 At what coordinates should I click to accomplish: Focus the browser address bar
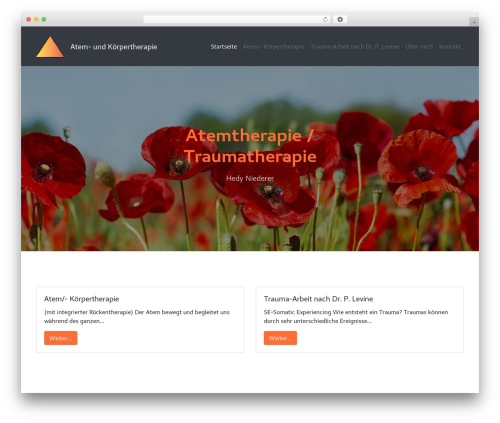click(x=237, y=19)
